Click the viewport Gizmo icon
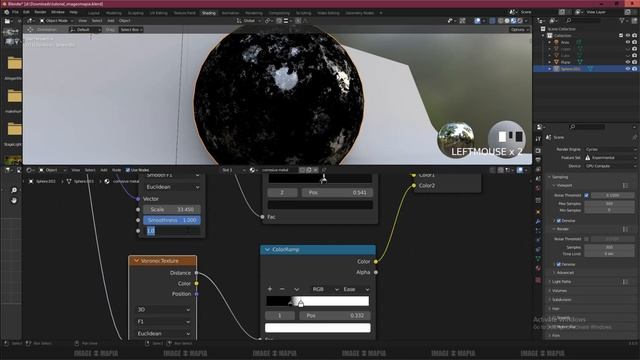The width and height of the screenshot is (640, 360). [462, 20]
